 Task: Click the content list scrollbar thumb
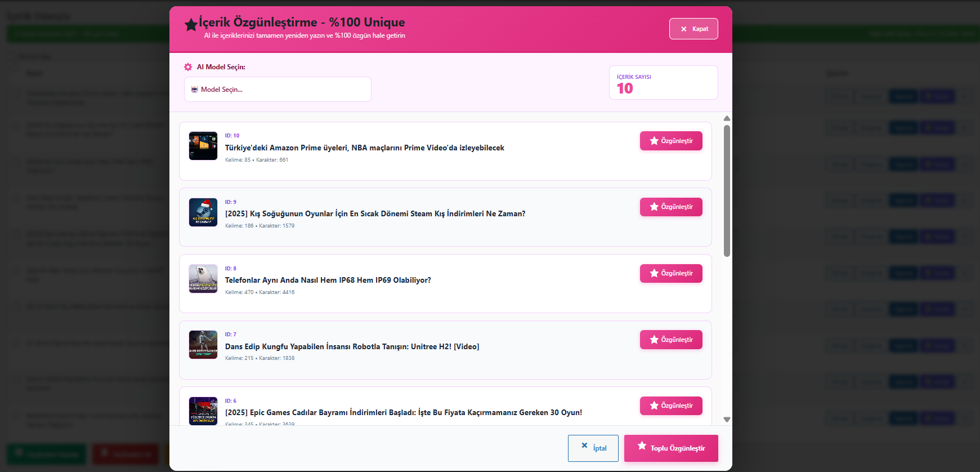727,191
